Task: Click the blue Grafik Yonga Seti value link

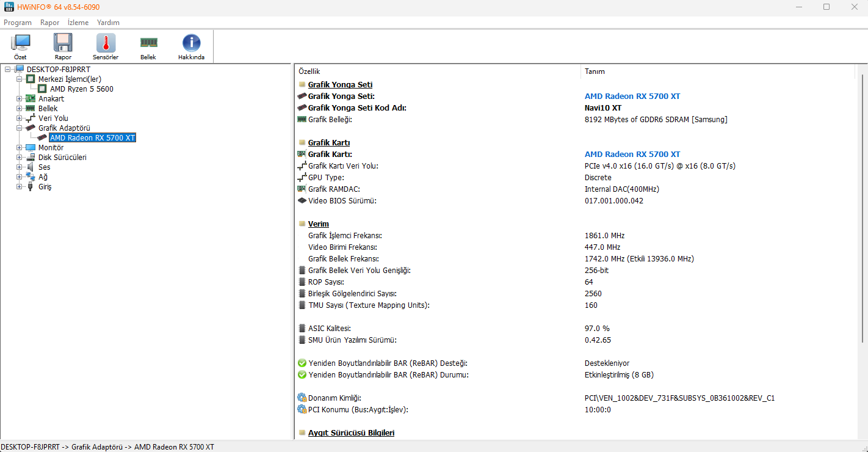Action: click(x=632, y=96)
